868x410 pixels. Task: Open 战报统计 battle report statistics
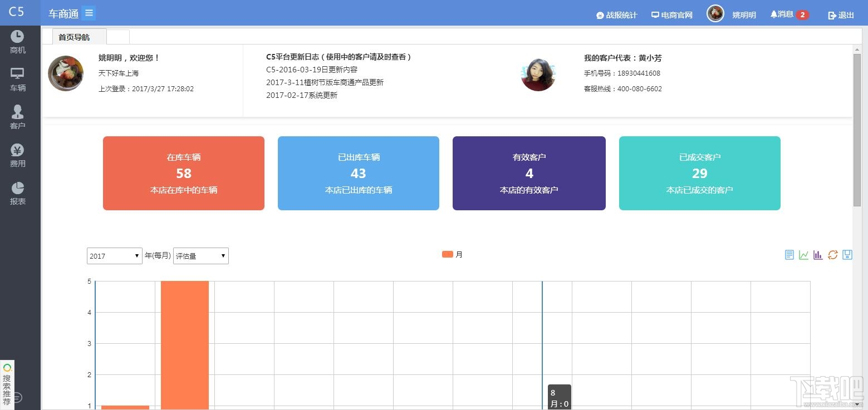pyautogui.click(x=616, y=15)
